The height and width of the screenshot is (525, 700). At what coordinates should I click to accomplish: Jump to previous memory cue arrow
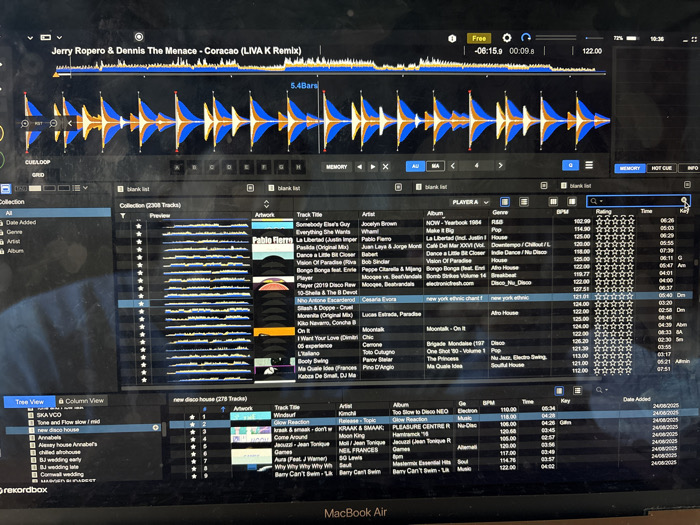[x=359, y=167]
